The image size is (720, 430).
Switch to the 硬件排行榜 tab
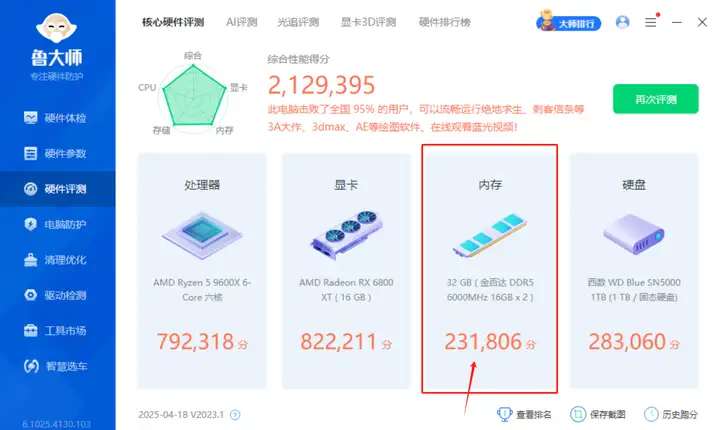[x=444, y=22]
